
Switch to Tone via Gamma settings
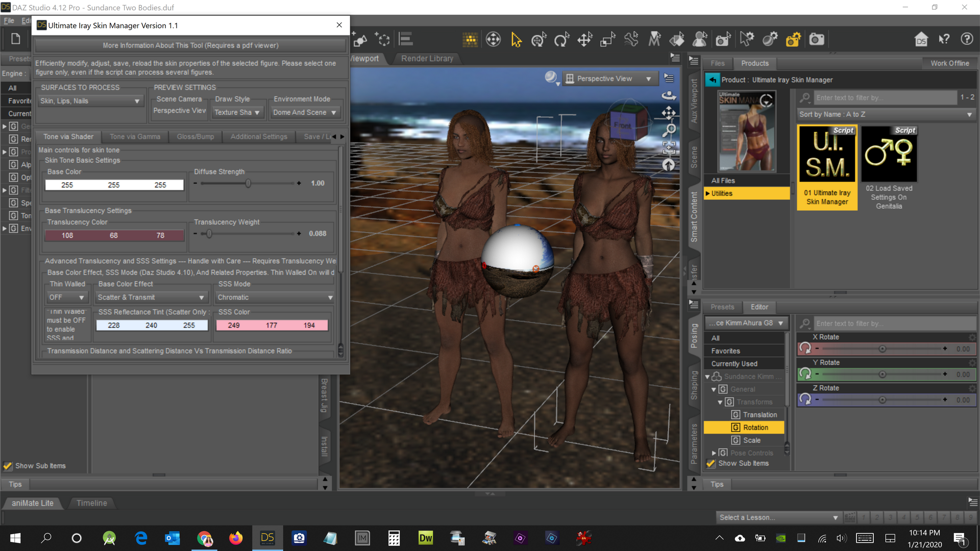click(135, 136)
